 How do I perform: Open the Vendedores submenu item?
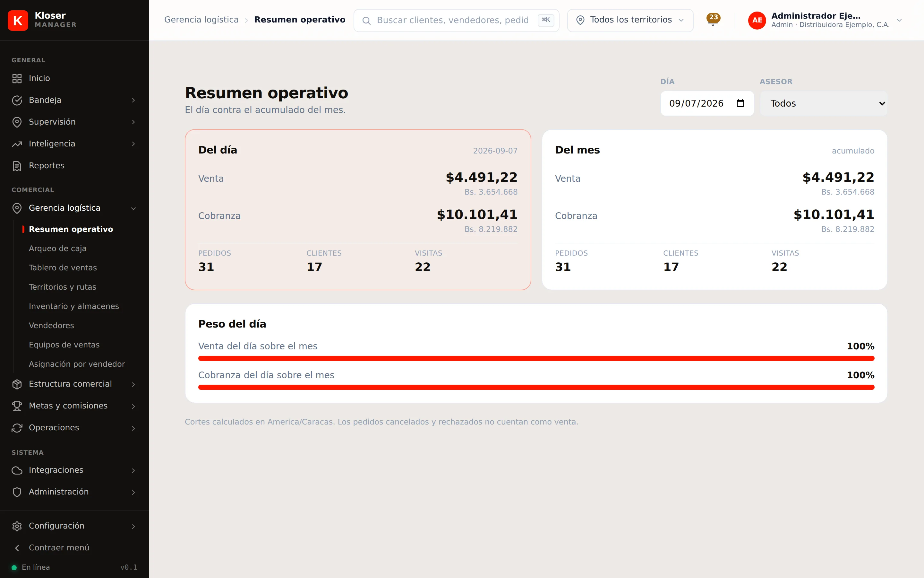point(52,325)
